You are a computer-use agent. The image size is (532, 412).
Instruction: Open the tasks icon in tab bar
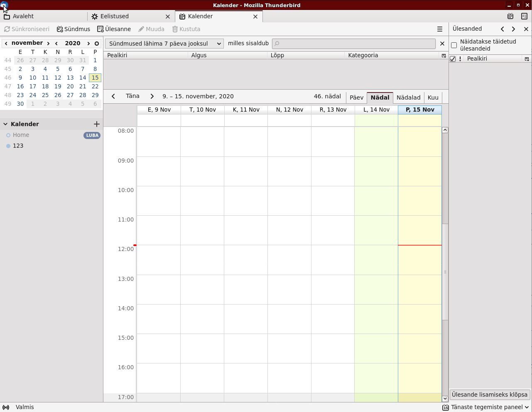[x=525, y=16]
